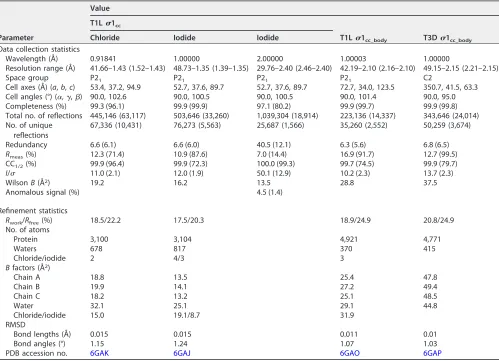Click the Refinement statistics section label
Viewport: 499px width, 361px height.
(x=33, y=211)
